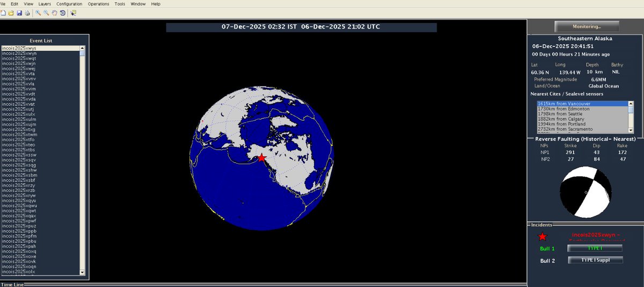Select '1994km from Portland' list row
The image size is (644, 287).
(582, 124)
